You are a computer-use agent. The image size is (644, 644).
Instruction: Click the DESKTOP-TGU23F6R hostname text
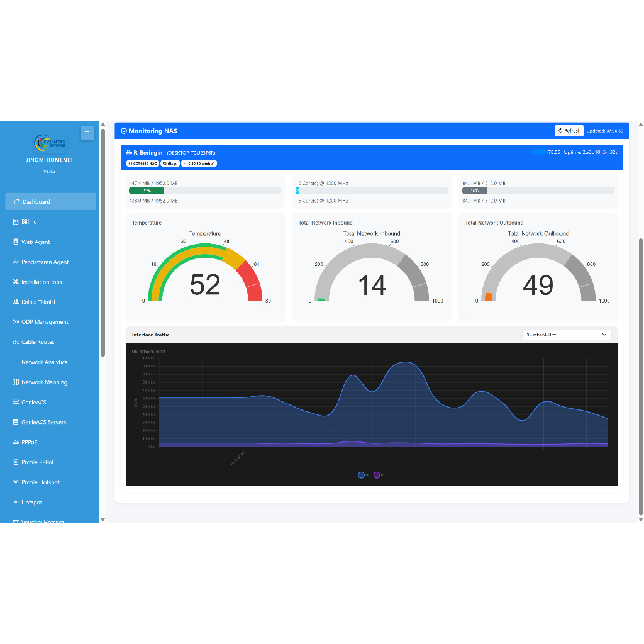(191, 153)
